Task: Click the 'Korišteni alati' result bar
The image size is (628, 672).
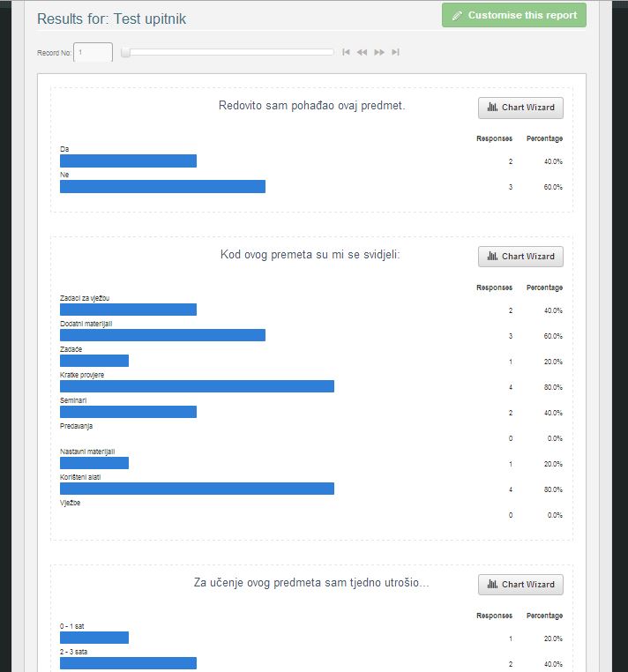Action: click(197, 489)
